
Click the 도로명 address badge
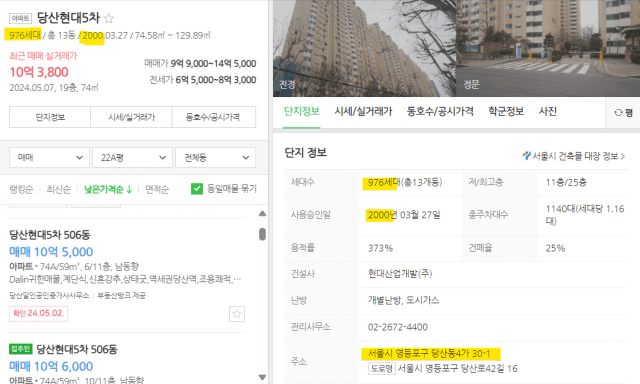point(382,368)
